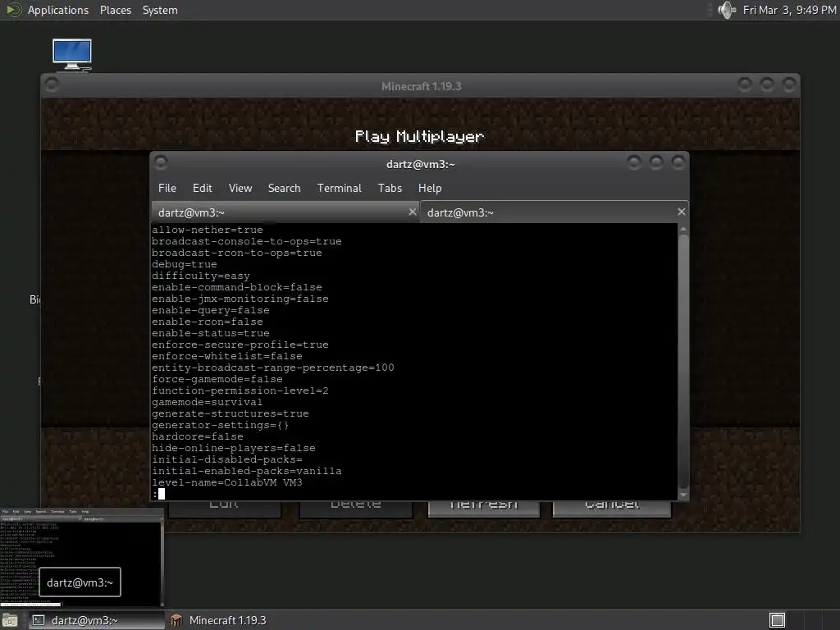Click Cancel button in Minecraft
840x630 pixels.
pos(612,509)
